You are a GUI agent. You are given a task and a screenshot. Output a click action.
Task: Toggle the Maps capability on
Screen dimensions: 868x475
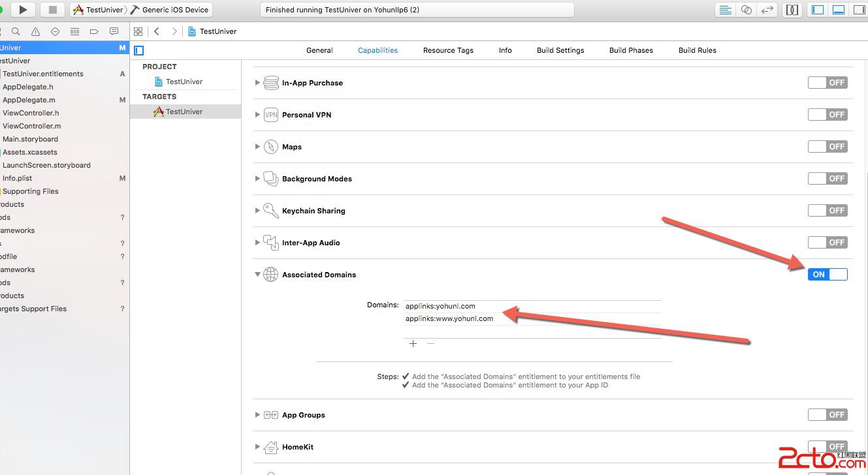click(828, 147)
